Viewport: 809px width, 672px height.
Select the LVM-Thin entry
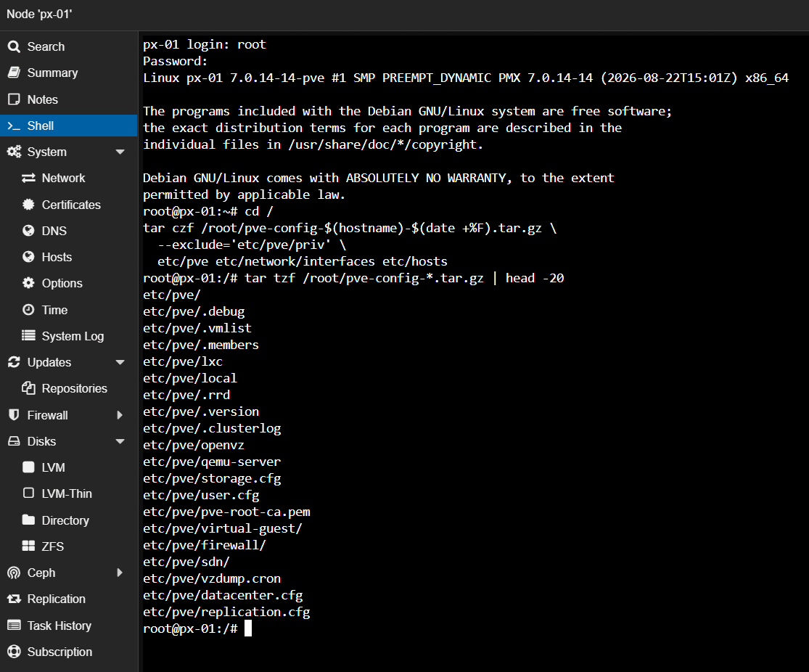pos(69,493)
